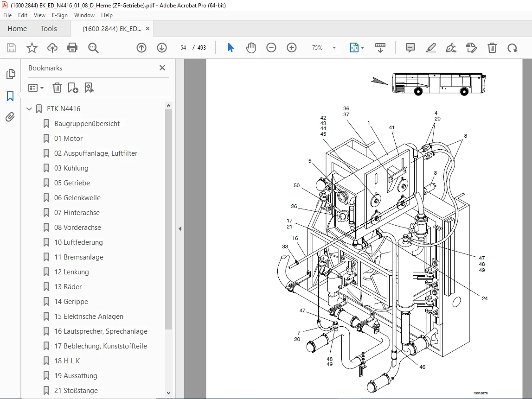This screenshot has width=532, height=399.
Task: Activate the hand pan tool
Action: (x=251, y=48)
